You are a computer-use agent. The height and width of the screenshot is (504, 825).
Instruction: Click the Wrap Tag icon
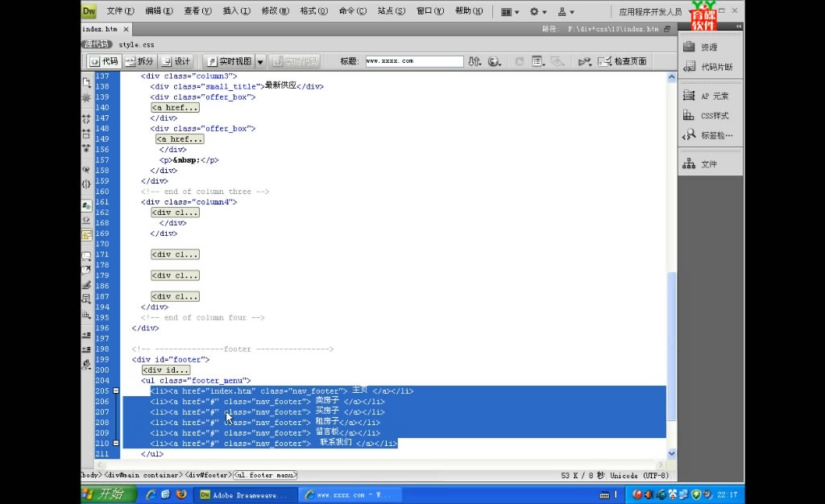[86, 285]
